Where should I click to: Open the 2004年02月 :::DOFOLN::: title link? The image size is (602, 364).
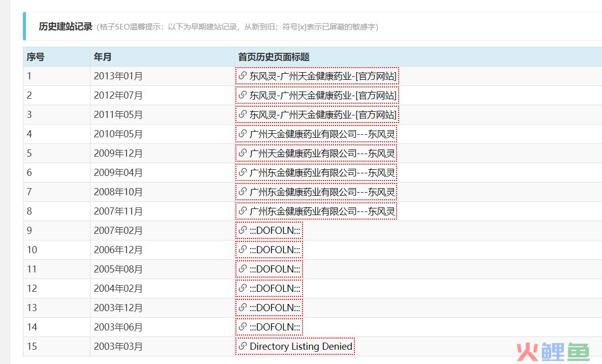pos(275,288)
